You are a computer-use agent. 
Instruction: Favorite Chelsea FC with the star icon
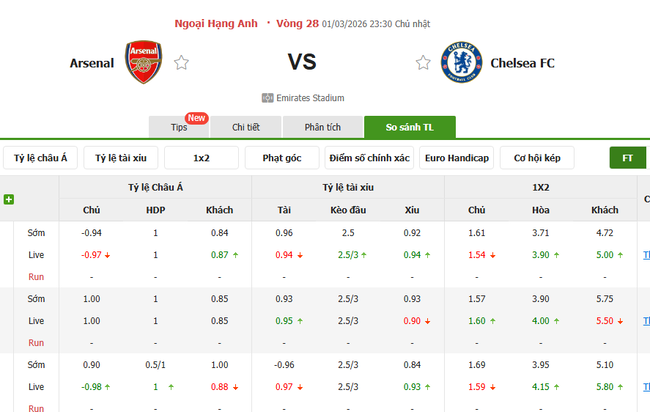[x=423, y=63]
